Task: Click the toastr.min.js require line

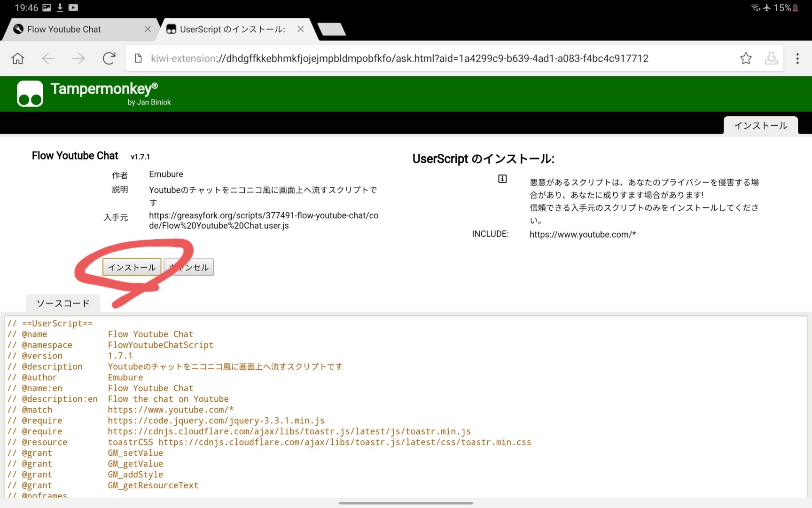Action: coord(239,431)
